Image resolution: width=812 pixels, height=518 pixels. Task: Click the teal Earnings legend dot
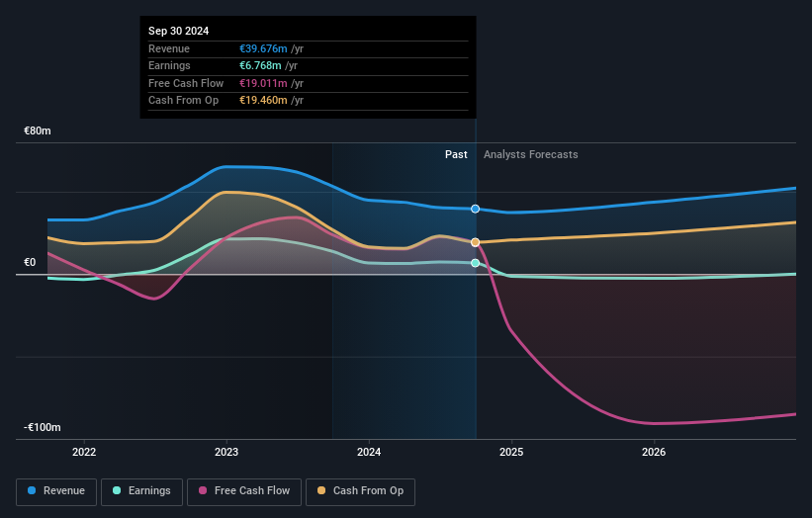tap(117, 490)
